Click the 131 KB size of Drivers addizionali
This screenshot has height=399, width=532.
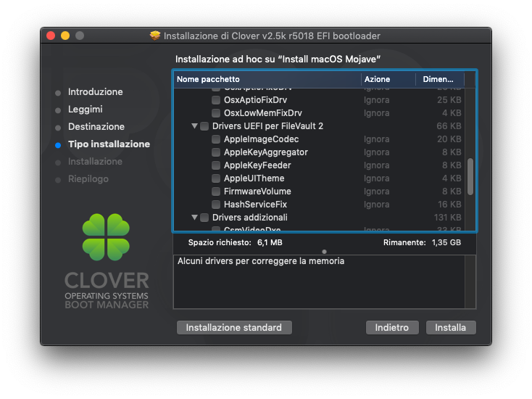click(448, 218)
